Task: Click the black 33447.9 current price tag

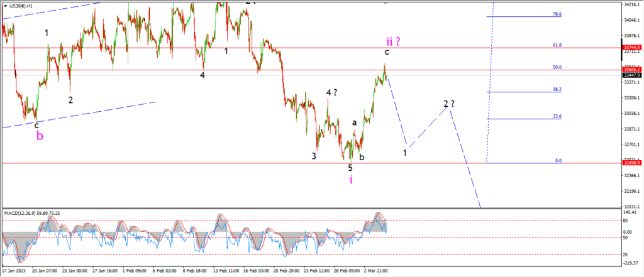Action: pyautogui.click(x=631, y=75)
